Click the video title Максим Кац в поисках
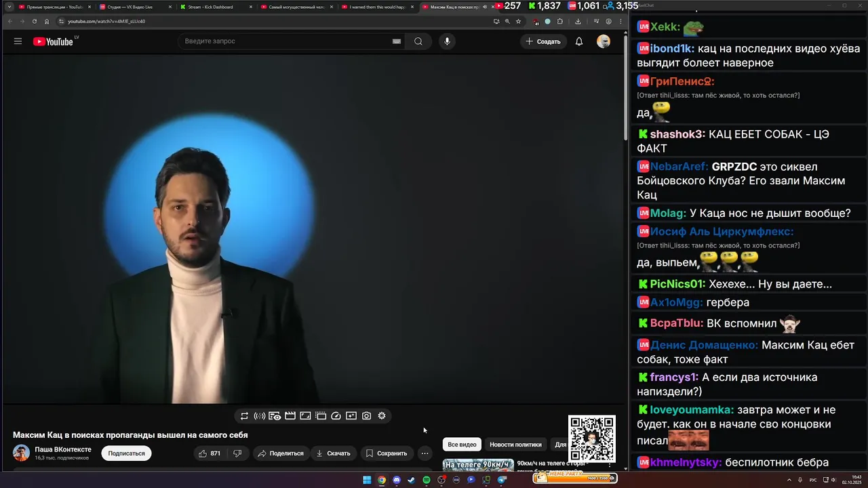This screenshot has height=488, width=868. coord(130,435)
